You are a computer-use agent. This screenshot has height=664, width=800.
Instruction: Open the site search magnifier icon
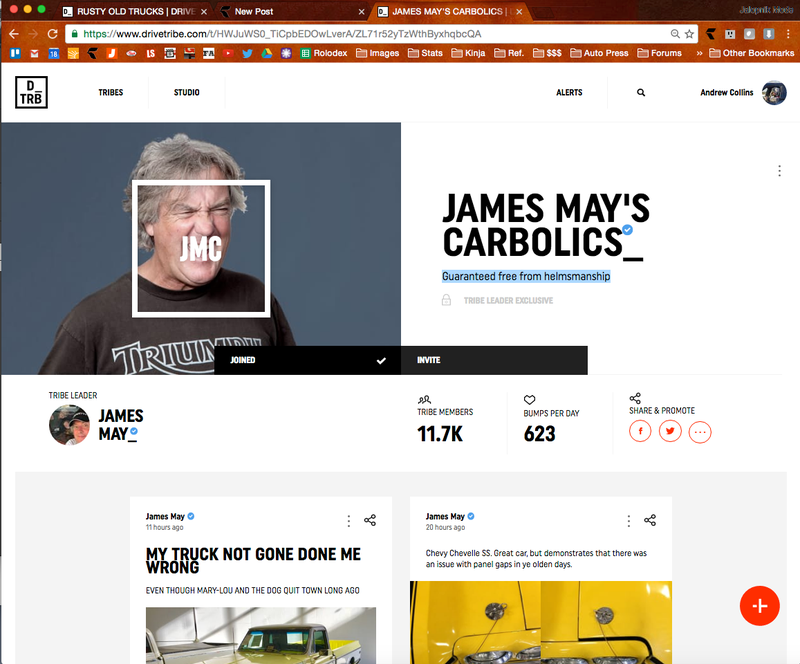(x=641, y=92)
